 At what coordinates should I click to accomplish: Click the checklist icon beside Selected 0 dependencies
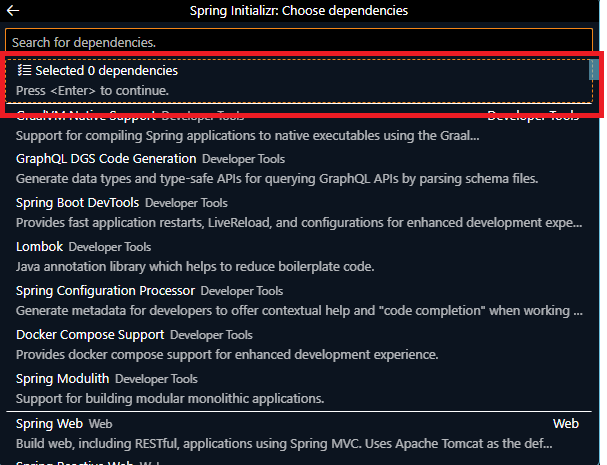click(24, 71)
